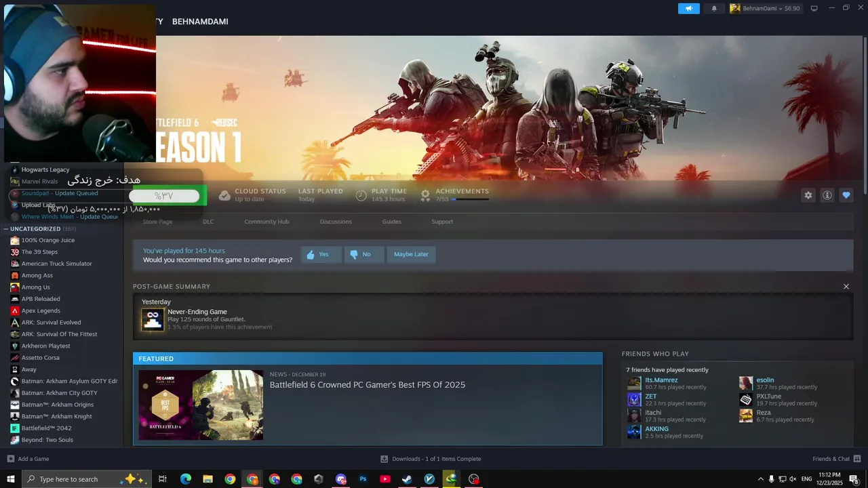Screen dimensions: 868x488
Task: Open the Guides tab
Action: [391, 222]
